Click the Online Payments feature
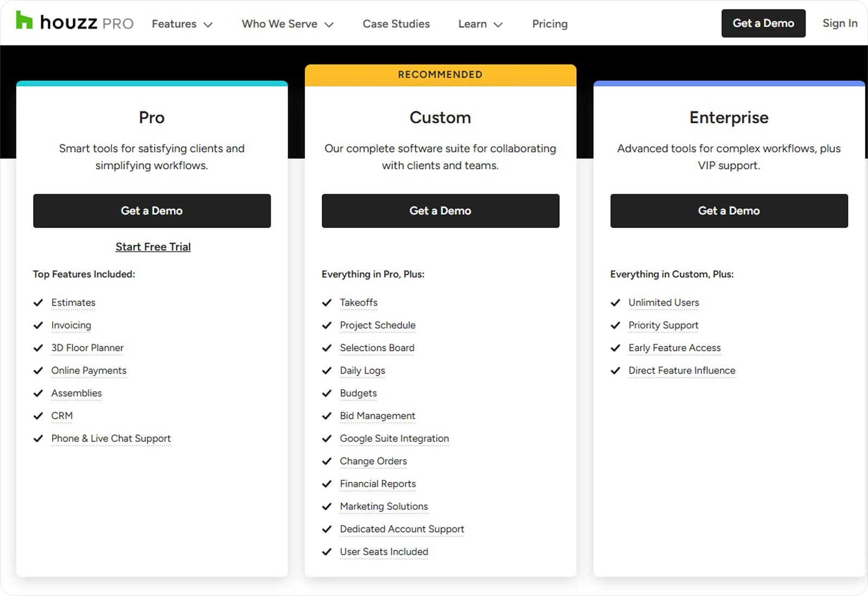Screen dimensions: 868x596 (x=89, y=371)
